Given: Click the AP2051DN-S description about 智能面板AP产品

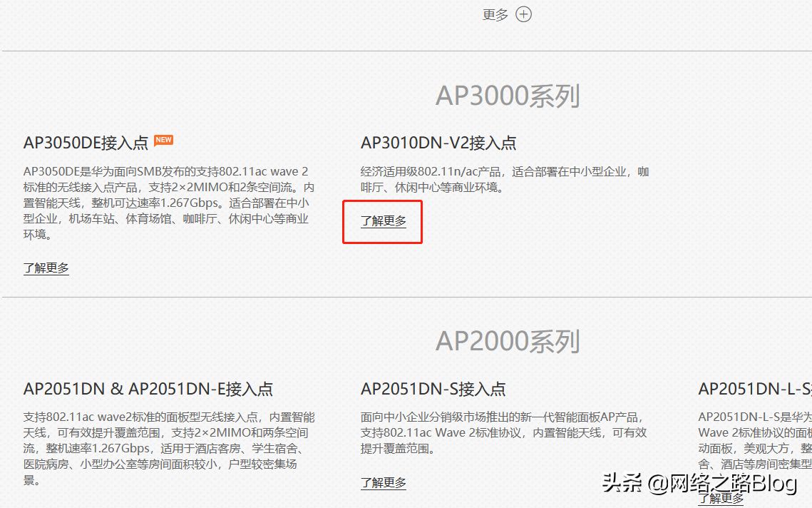Looking at the screenshot, I should [x=504, y=433].
